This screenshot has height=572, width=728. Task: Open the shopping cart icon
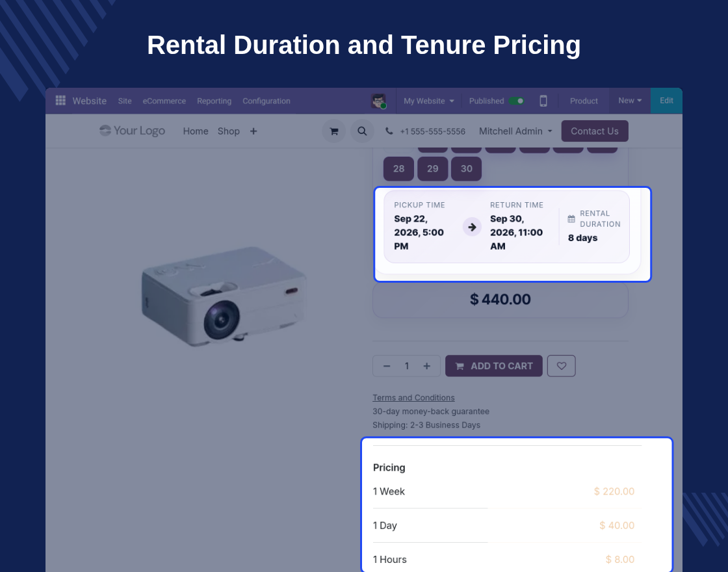[334, 131]
